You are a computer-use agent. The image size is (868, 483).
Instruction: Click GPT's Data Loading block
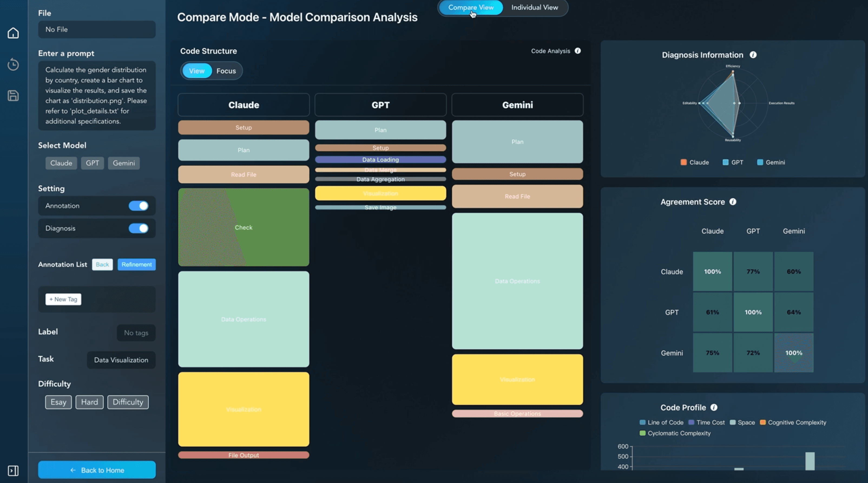pos(380,159)
